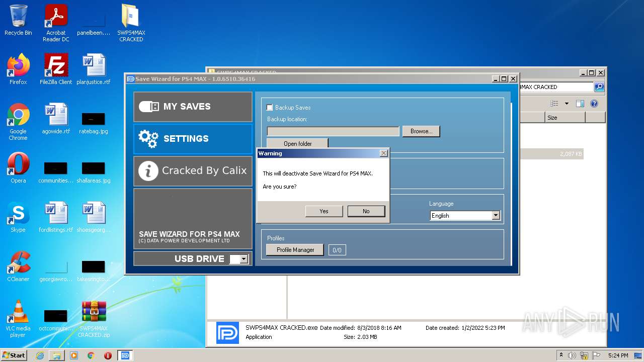Open the SWPS4MAX CRACKED folder on desktop
Viewport: 644px width, 362px height.
pos(131,23)
